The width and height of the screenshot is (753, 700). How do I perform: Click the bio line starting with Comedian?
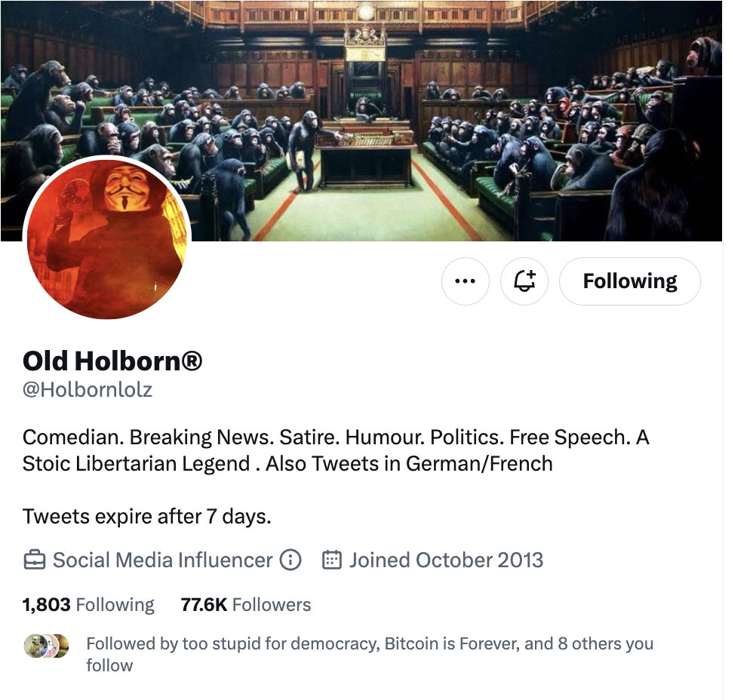336,437
